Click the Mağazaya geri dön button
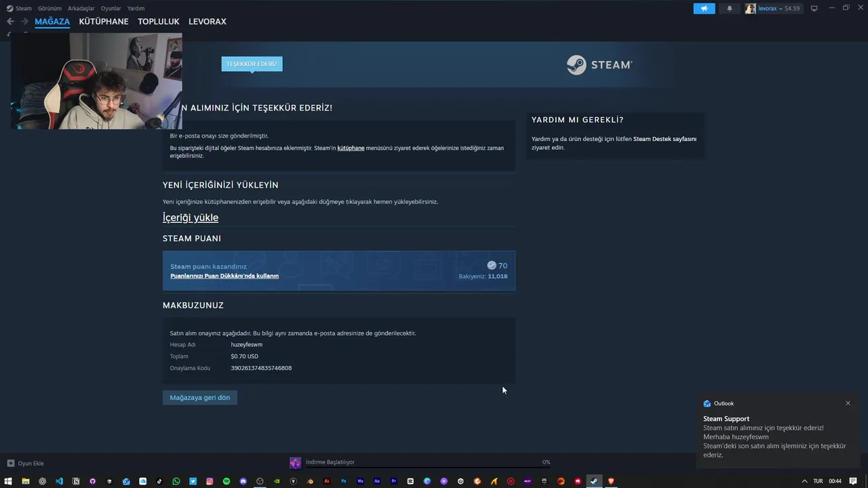This screenshot has width=868, height=488. (200, 398)
